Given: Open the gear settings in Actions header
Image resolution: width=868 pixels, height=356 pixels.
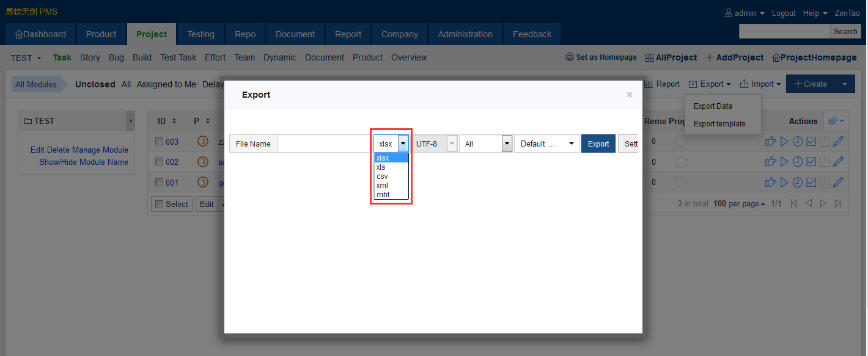Looking at the screenshot, I should pos(836,121).
